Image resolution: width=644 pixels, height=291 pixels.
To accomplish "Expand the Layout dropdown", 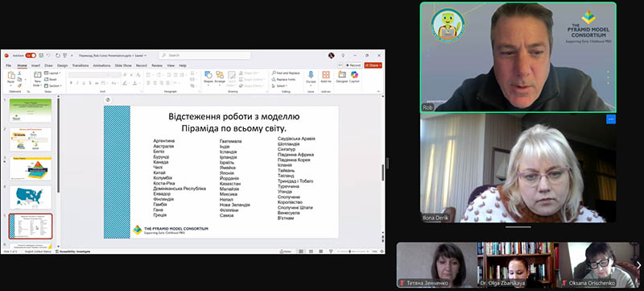I will coord(53,73).
